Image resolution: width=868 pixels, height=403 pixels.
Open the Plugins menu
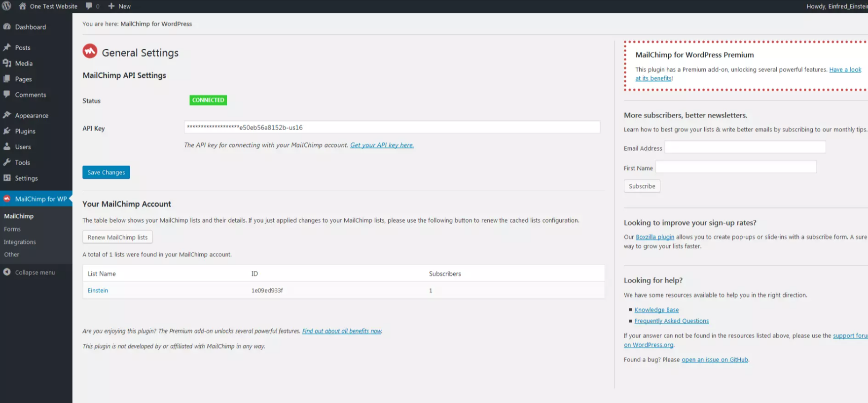[25, 132]
